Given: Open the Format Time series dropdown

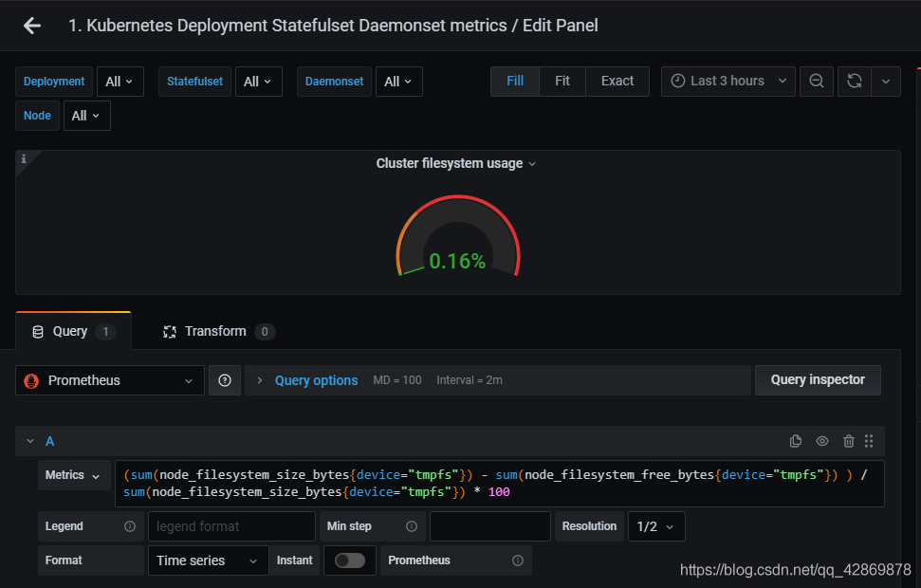Looking at the screenshot, I should 208,560.
